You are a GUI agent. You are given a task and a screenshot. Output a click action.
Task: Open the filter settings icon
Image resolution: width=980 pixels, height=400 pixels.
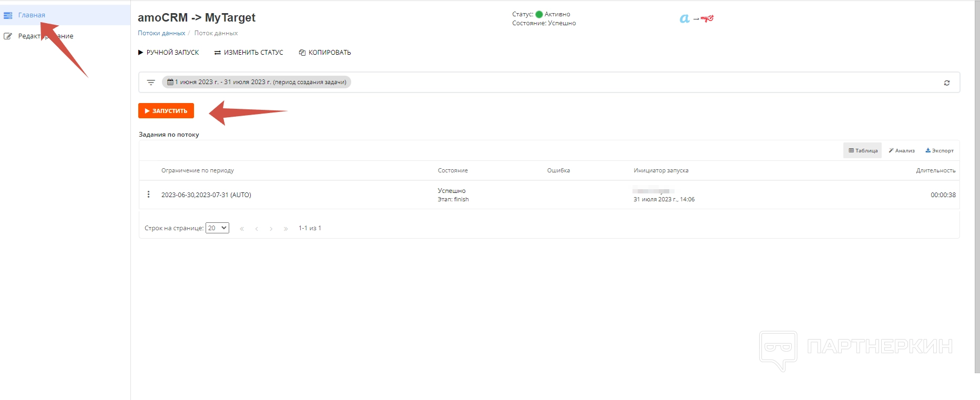click(151, 83)
